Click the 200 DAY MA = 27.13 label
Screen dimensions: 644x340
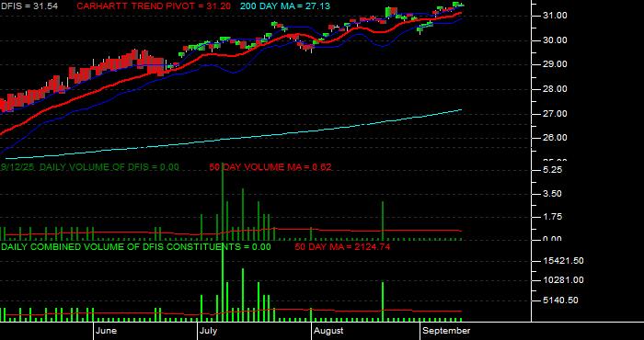(x=285, y=6)
